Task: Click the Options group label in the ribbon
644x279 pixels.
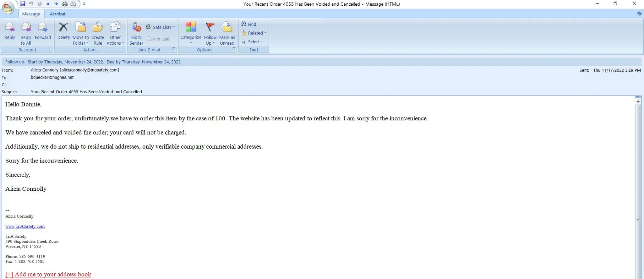Action: (x=204, y=50)
